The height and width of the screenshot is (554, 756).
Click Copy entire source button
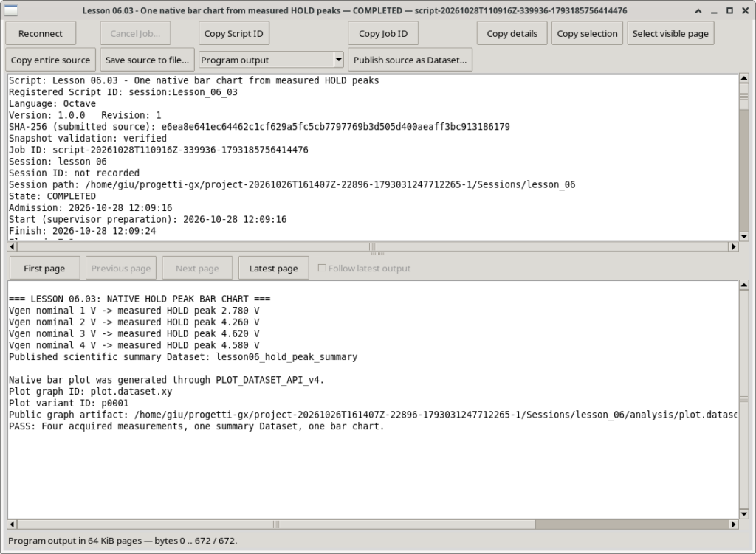[x=51, y=60]
